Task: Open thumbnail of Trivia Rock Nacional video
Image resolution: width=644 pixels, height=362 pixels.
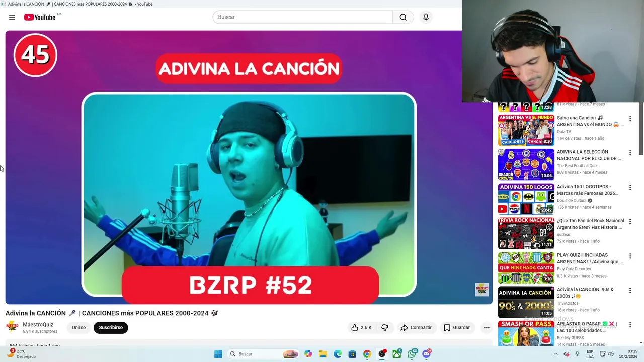Action: pos(526,233)
